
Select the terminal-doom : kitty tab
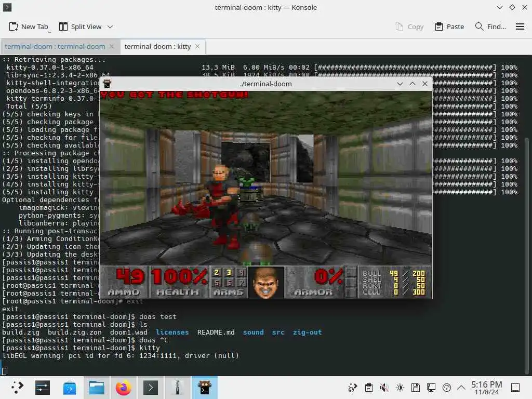157,46
